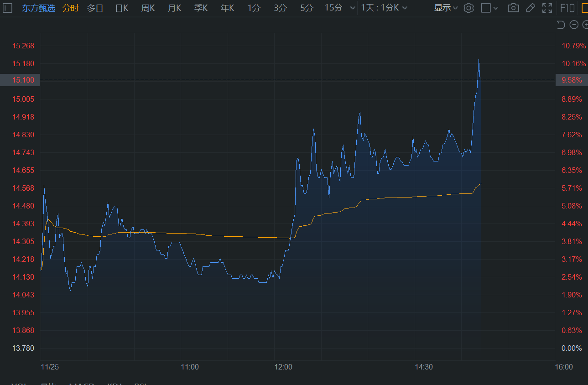The image size is (588, 385).
Task: Click the 东方甄选 stock name
Action: (x=39, y=8)
